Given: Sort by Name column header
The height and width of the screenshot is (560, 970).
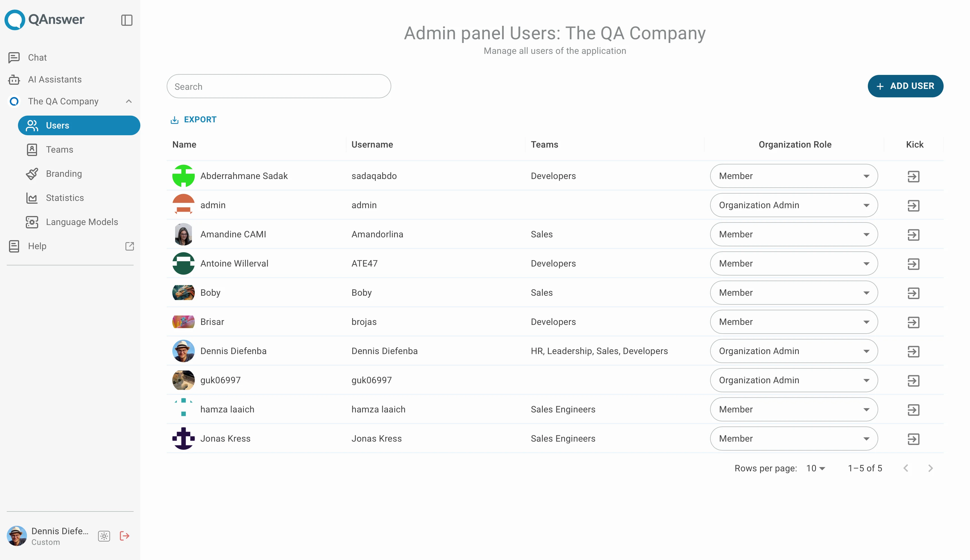Looking at the screenshot, I should [x=184, y=144].
